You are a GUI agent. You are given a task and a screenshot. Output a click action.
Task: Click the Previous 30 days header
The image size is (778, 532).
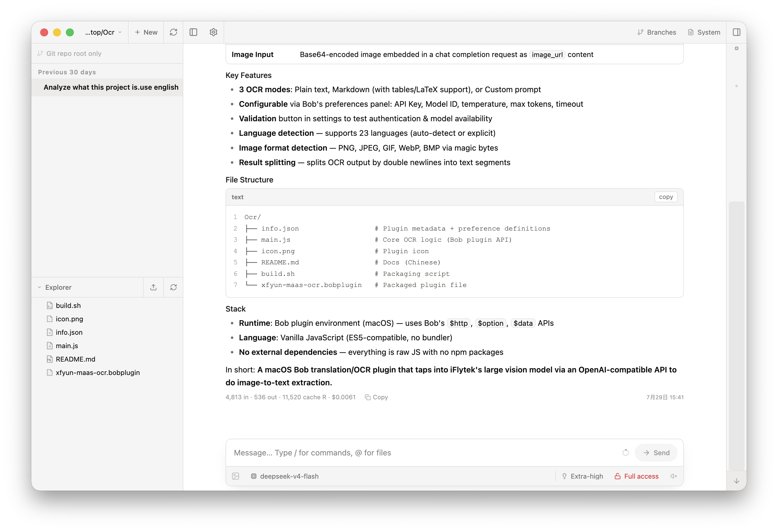coord(67,72)
